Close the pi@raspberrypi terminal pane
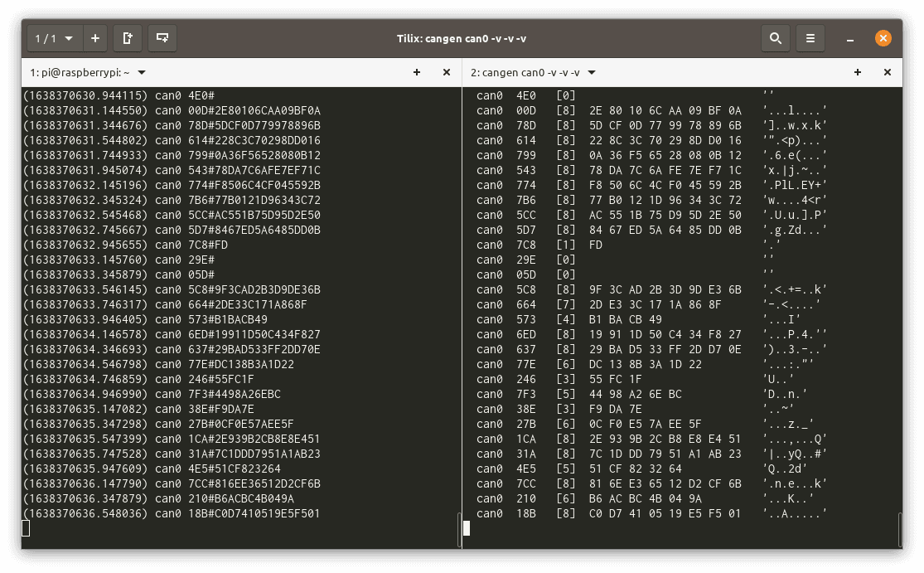This screenshot has height=573, width=924. 447,72
